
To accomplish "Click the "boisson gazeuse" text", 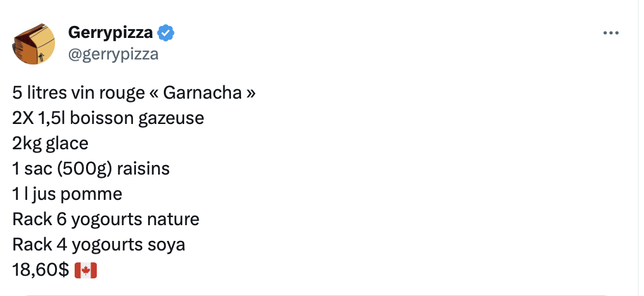I will (137, 119).
